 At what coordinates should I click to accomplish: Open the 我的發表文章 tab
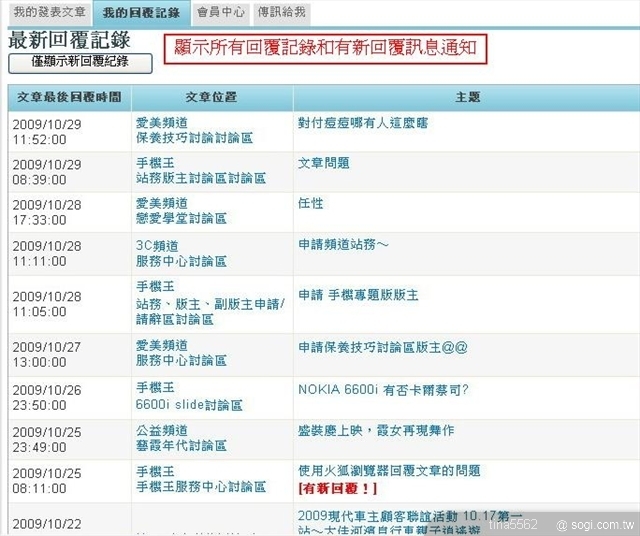point(49,12)
